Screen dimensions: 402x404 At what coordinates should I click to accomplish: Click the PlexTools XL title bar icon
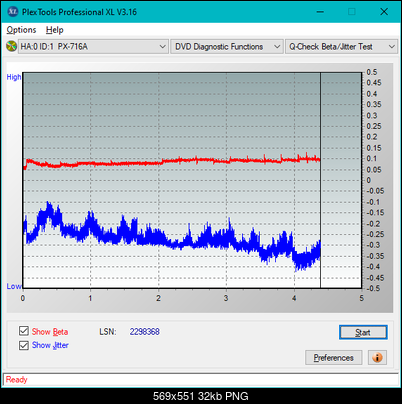[13, 12]
